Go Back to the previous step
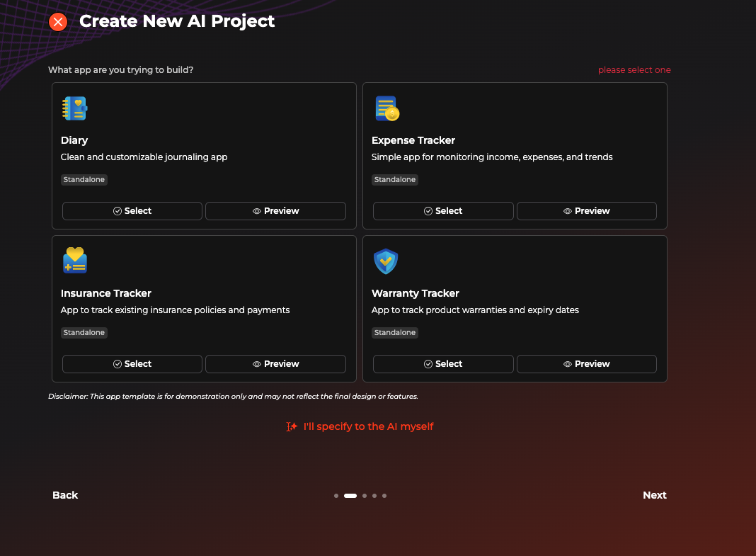 click(x=65, y=495)
